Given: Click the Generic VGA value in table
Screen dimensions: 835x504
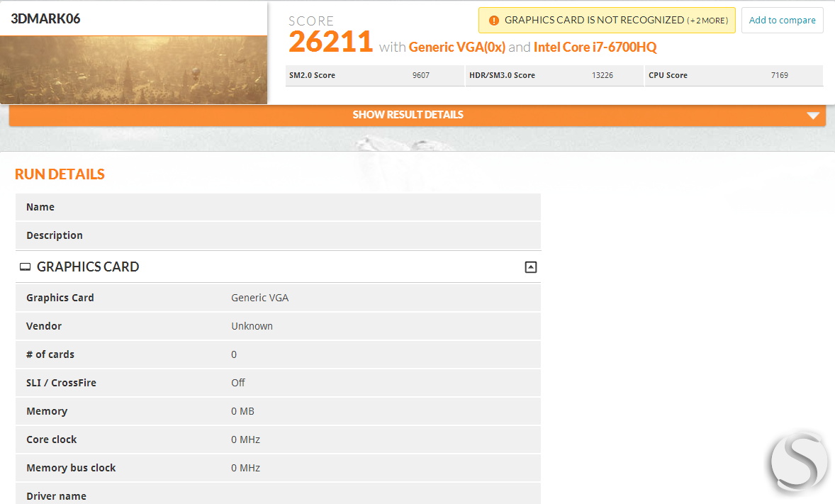Looking at the screenshot, I should pos(260,298).
